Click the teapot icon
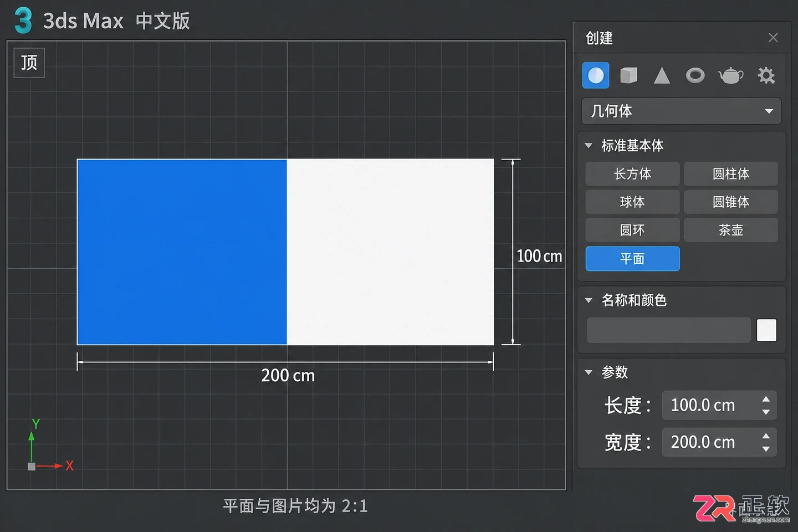Screen dimensions: 798x532 coord(731,75)
